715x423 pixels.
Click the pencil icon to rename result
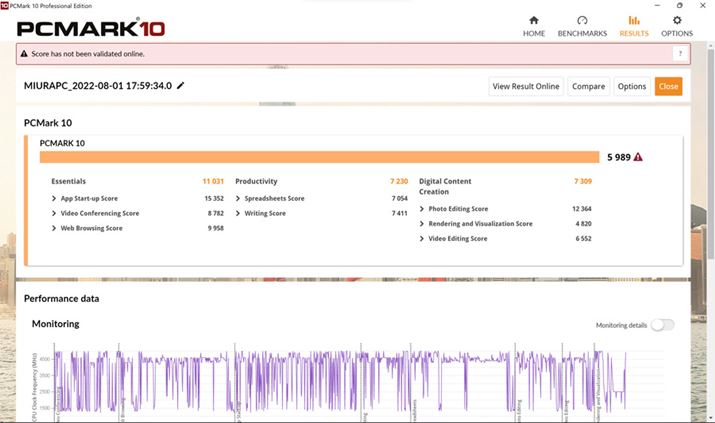tap(181, 86)
